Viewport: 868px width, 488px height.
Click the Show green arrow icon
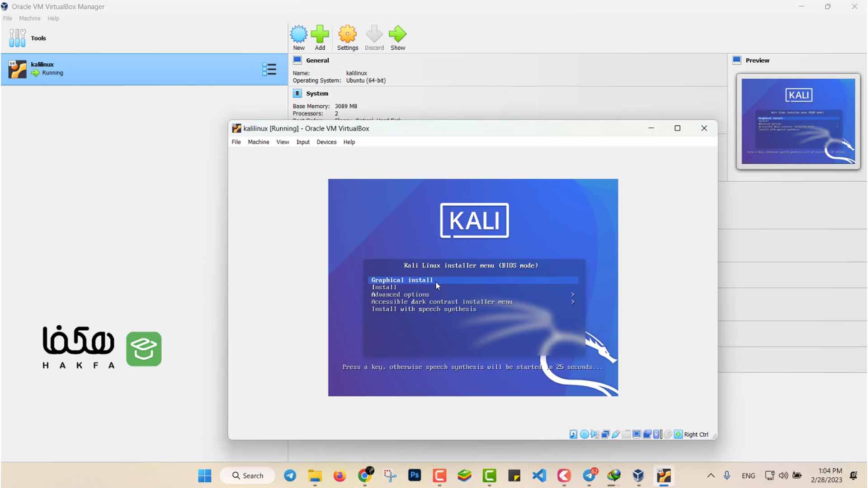click(x=398, y=34)
